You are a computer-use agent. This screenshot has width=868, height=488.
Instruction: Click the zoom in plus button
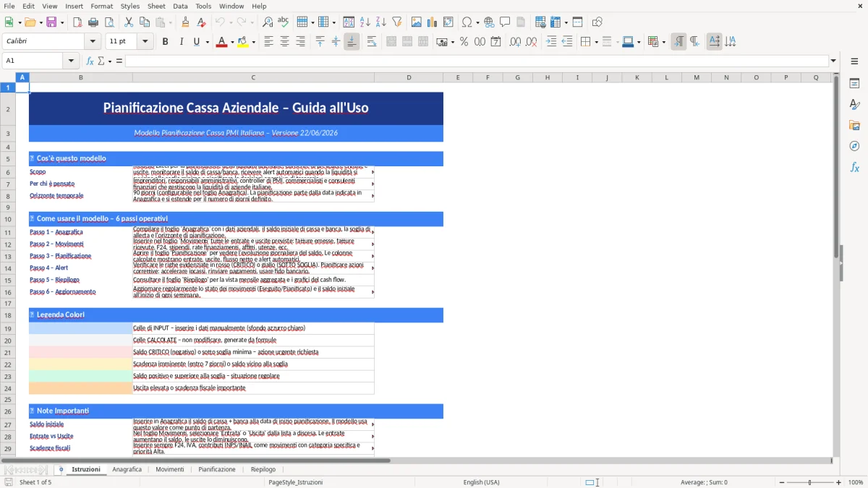[x=839, y=482]
